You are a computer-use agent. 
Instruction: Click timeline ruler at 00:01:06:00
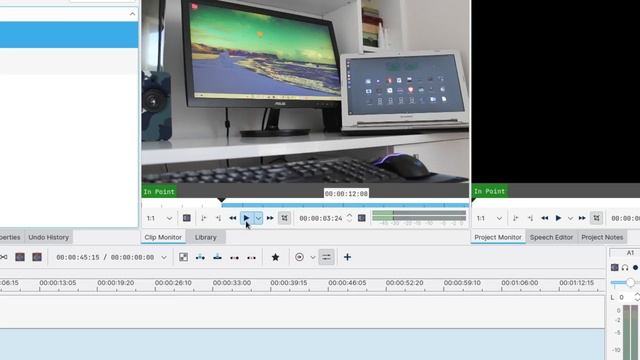[520, 282]
